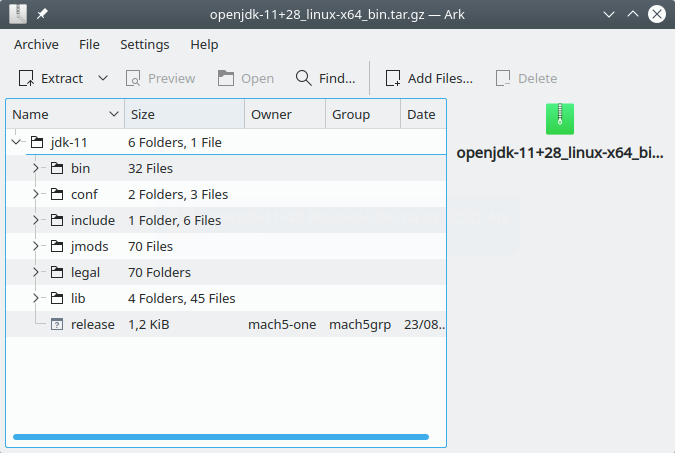Click the Add Files toolbar button
The width and height of the screenshot is (675, 453).
[429, 78]
